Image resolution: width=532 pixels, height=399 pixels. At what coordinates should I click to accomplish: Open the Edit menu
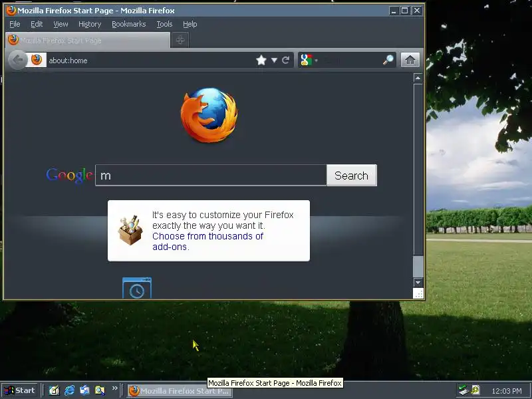[x=37, y=24]
